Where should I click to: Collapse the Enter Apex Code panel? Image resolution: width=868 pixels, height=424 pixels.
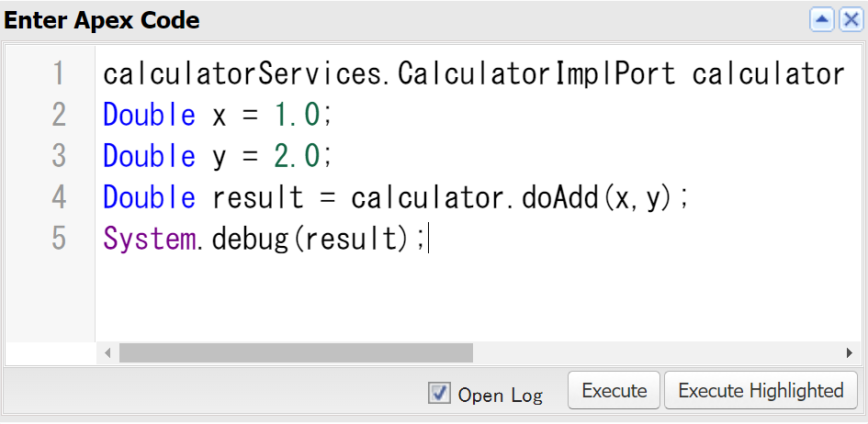click(x=822, y=20)
